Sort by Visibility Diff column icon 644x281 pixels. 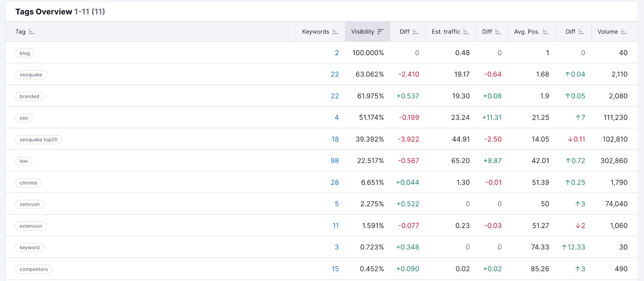(415, 32)
